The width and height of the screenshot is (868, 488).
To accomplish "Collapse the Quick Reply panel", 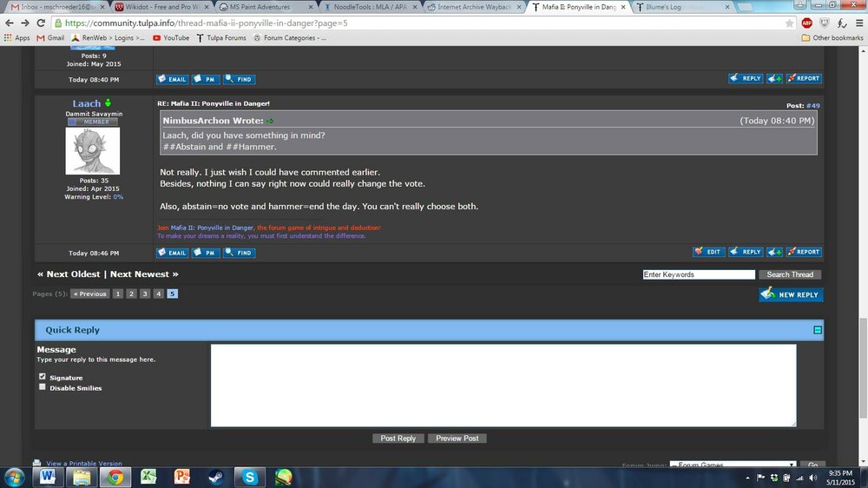I will click(x=817, y=330).
